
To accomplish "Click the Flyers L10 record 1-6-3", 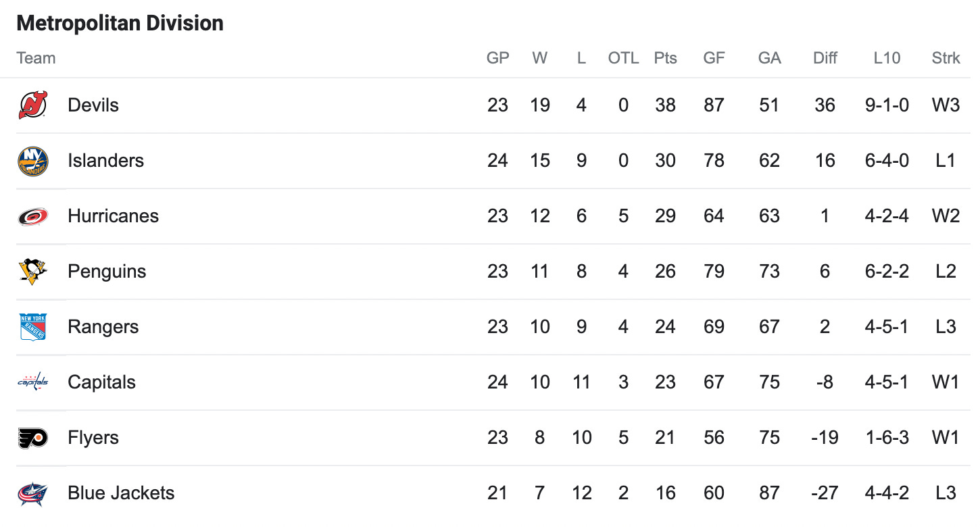I will (887, 438).
